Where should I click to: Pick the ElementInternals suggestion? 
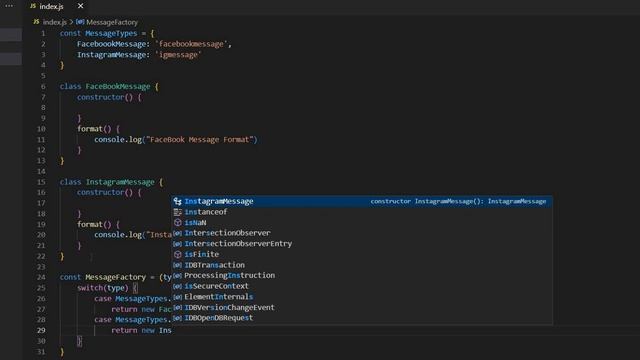(x=362, y=297)
